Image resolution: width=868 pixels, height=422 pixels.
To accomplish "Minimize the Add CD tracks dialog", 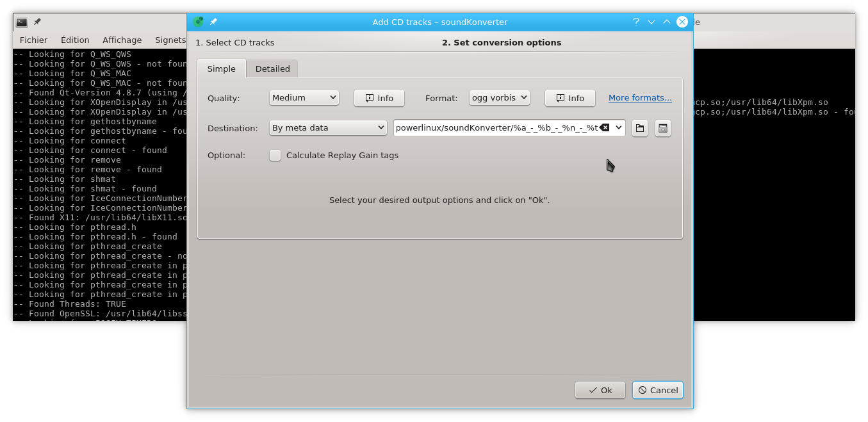I will point(651,22).
